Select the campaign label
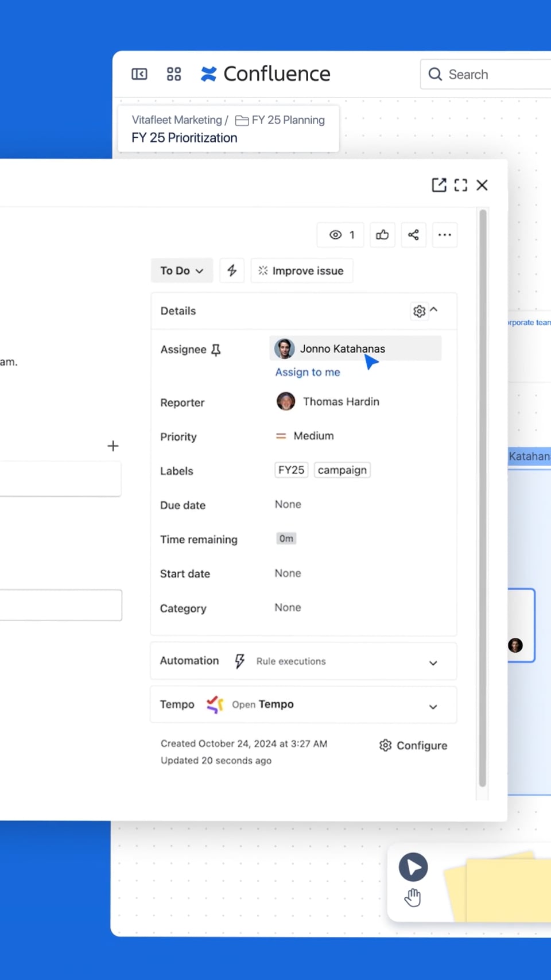 coord(342,470)
